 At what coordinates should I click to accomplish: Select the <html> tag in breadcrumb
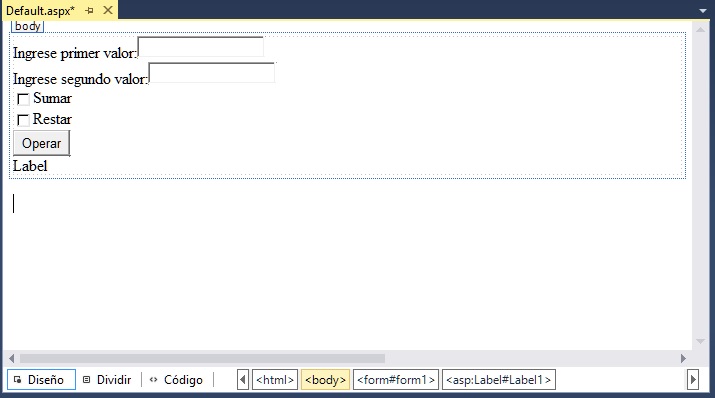(275, 380)
